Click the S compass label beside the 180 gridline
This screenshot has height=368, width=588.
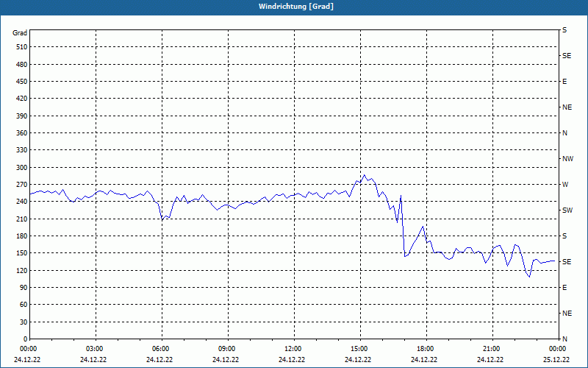tap(564, 236)
